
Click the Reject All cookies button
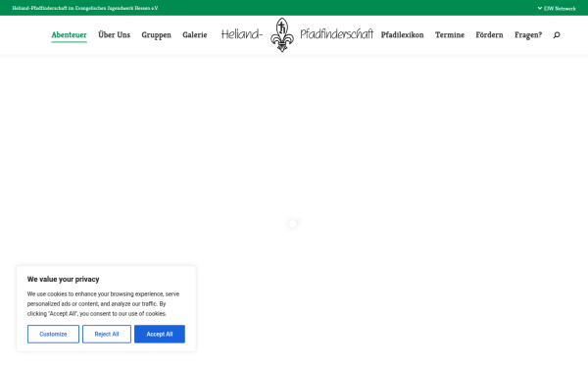click(x=107, y=334)
